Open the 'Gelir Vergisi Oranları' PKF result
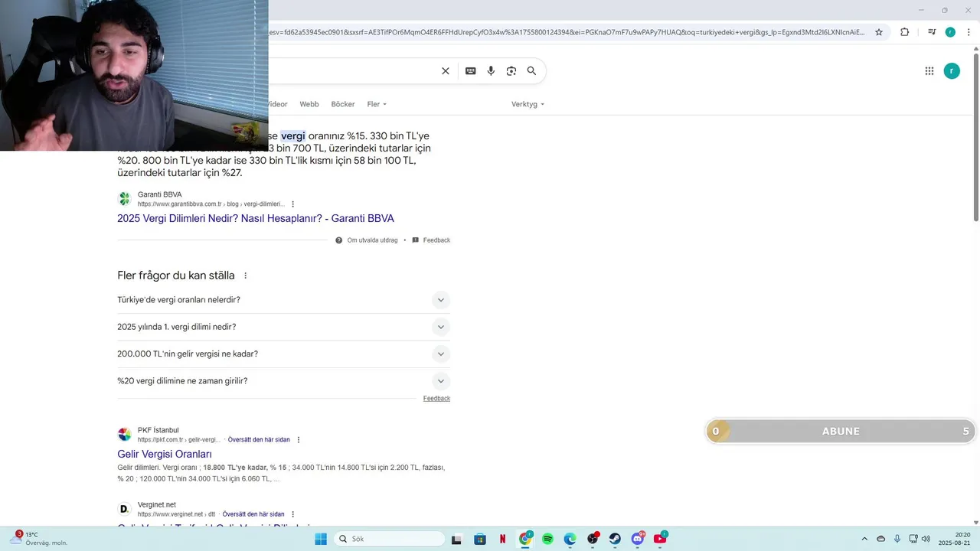Screen dimensions: 980x551 tap(165, 455)
